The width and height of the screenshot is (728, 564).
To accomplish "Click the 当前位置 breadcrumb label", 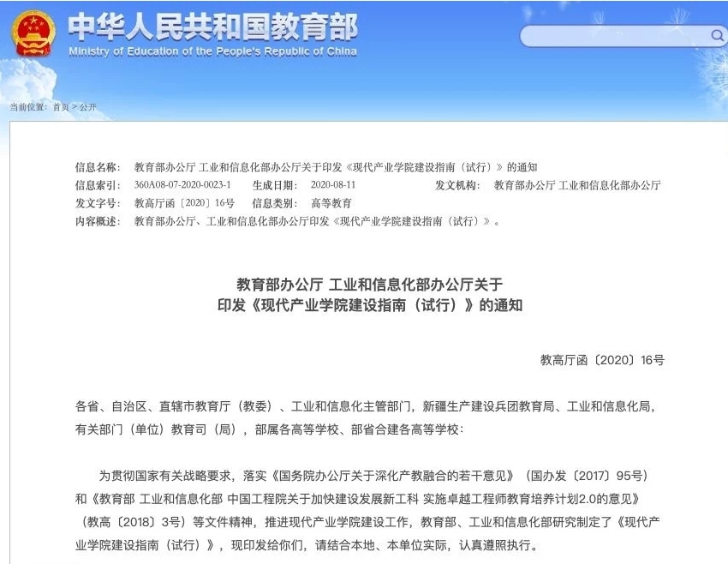I will click(29, 107).
